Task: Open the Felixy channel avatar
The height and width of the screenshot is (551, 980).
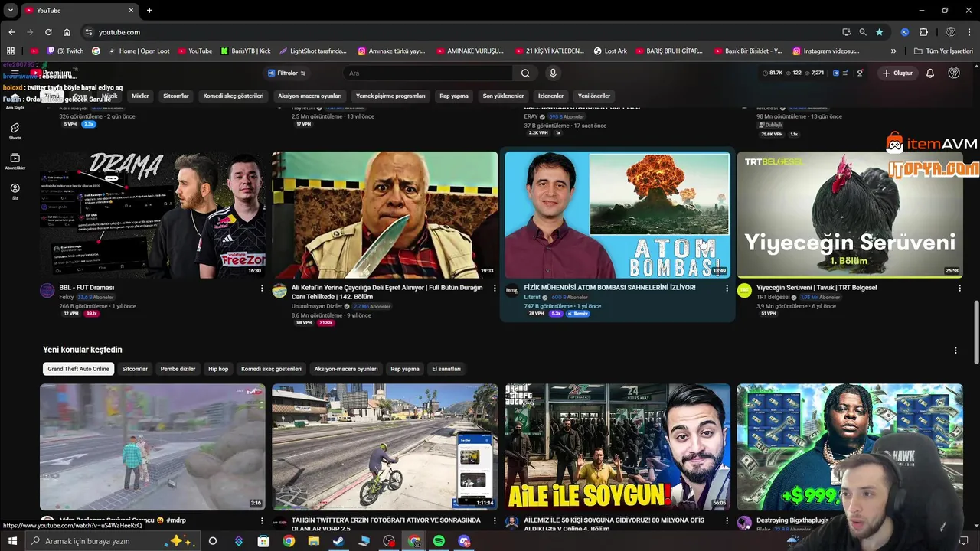Action: pyautogui.click(x=47, y=291)
